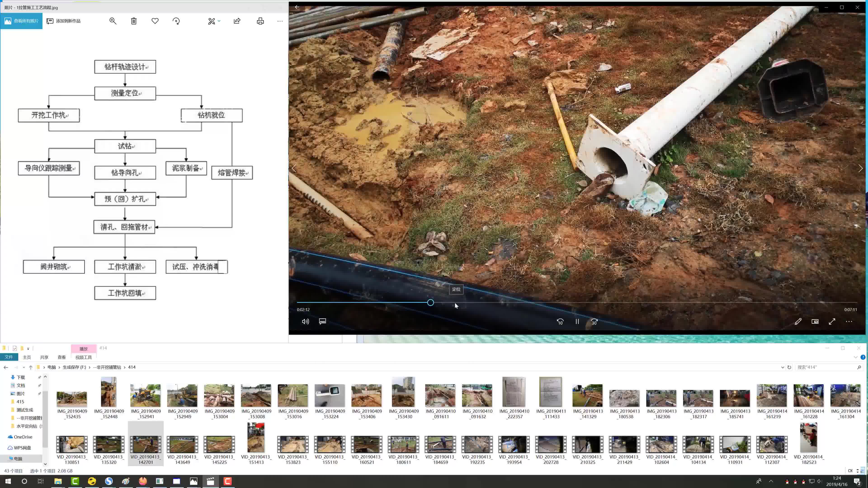Select the VID_20190413_143649 video thumbnail
This screenshot has width=868, height=488.
pos(183,445)
